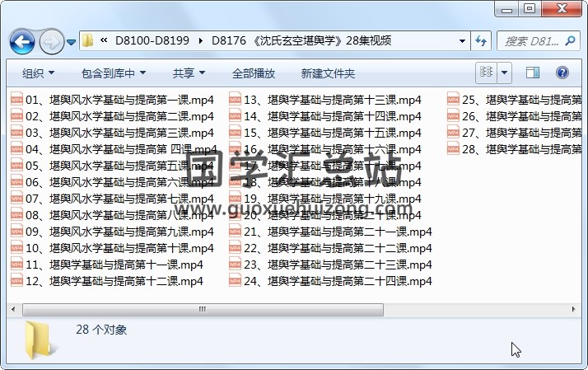Select MP4 icon of file 03 第三课
Image resolution: width=588 pixels, height=370 pixels.
pyautogui.click(x=16, y=133)
